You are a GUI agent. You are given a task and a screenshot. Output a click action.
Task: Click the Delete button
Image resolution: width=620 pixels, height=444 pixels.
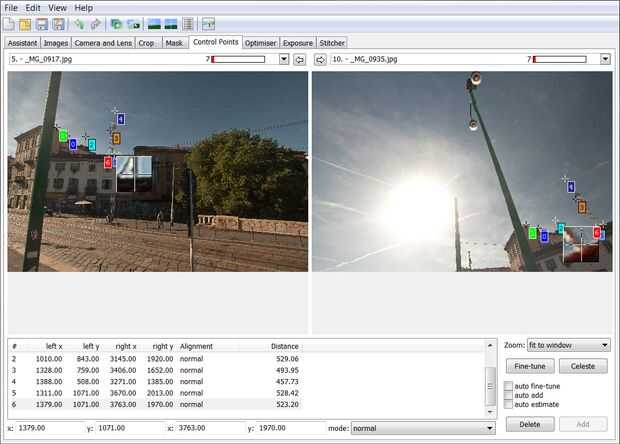coord(529,424)
